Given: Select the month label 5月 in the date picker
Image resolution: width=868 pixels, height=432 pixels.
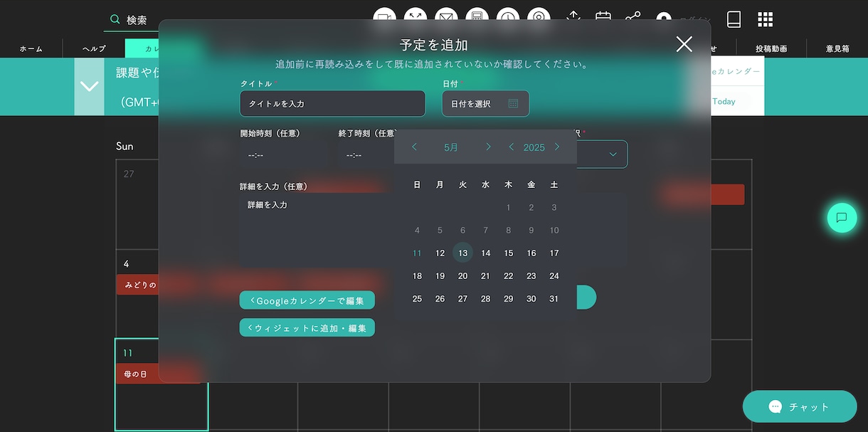Looking at the screenshot, I should pos(451,147).
